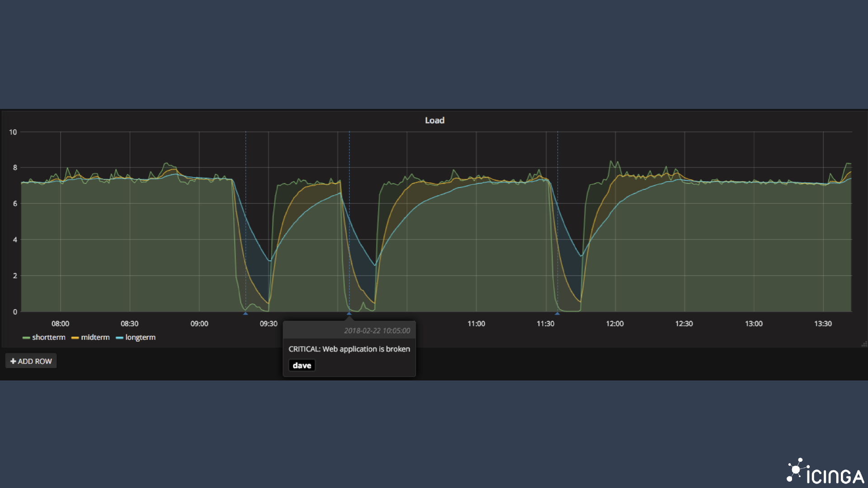The width and height of the screenshot is (868, 488).
Task: Click the midterm legend color line icon
Action: click(x=75, y=338)
